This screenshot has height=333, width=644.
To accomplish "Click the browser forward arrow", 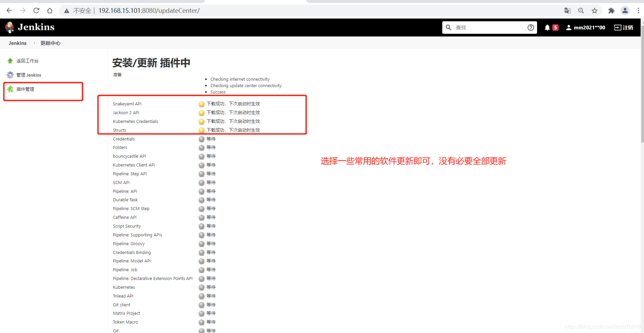I will [x=23, y=10].
